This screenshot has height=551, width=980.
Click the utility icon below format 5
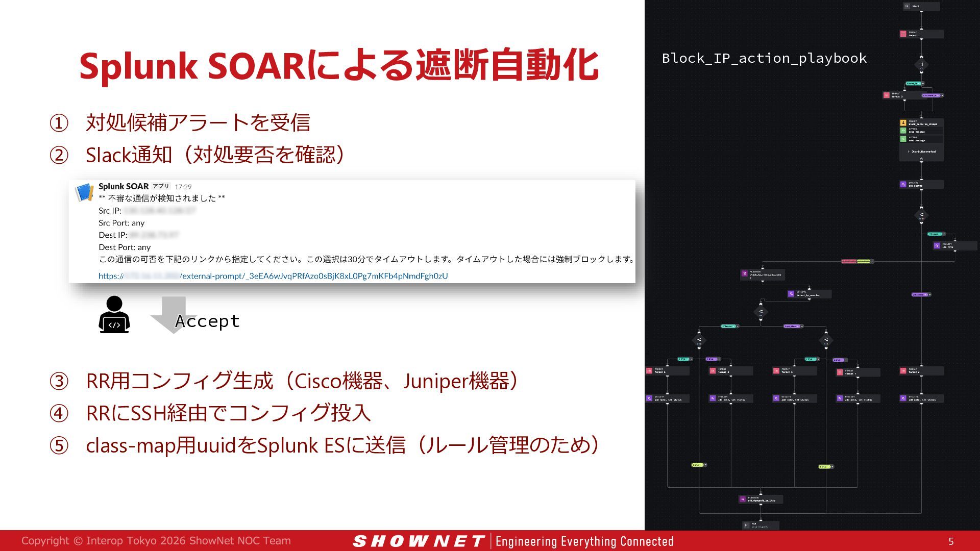776,398
